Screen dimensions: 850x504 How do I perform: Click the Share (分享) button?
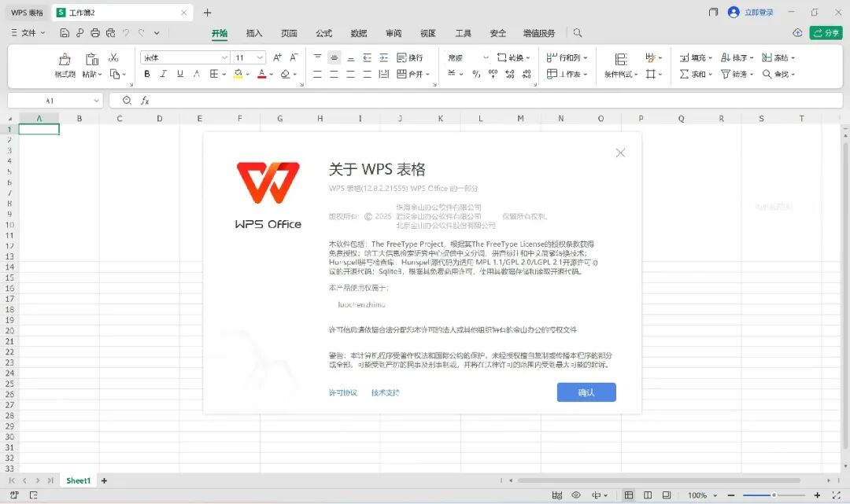(826, 33)
